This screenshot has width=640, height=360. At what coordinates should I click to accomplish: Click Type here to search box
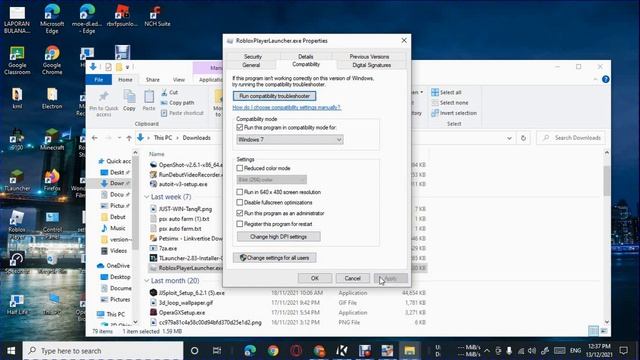(x=103, y=351)
